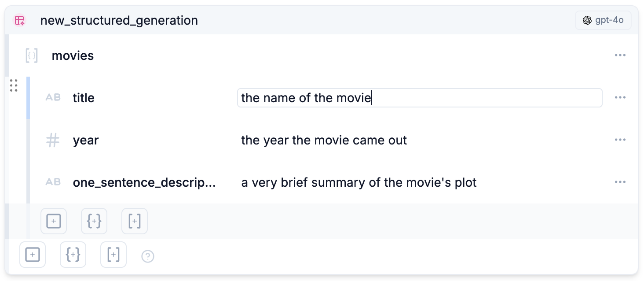Click the root-level add property plus icon
This screenshot has width=644, height=281.
[x=33, y=255]
